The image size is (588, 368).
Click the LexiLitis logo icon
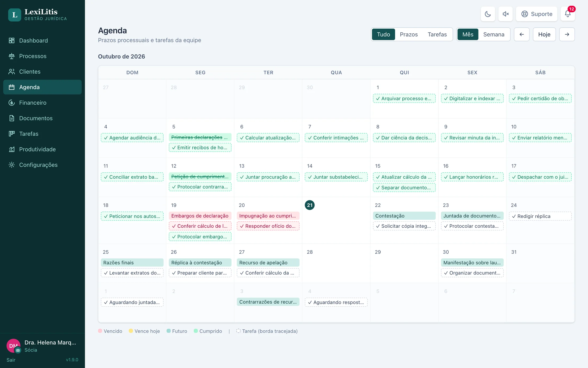coord(15,15)
